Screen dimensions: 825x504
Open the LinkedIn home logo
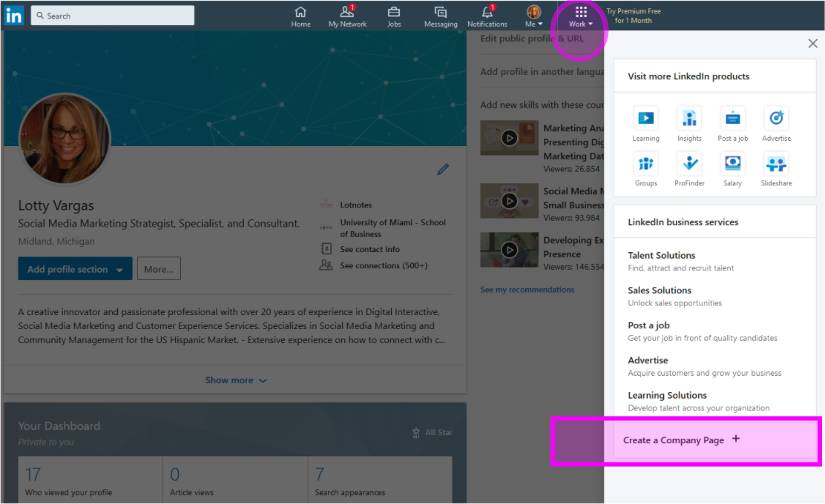[x=13, y=16]
